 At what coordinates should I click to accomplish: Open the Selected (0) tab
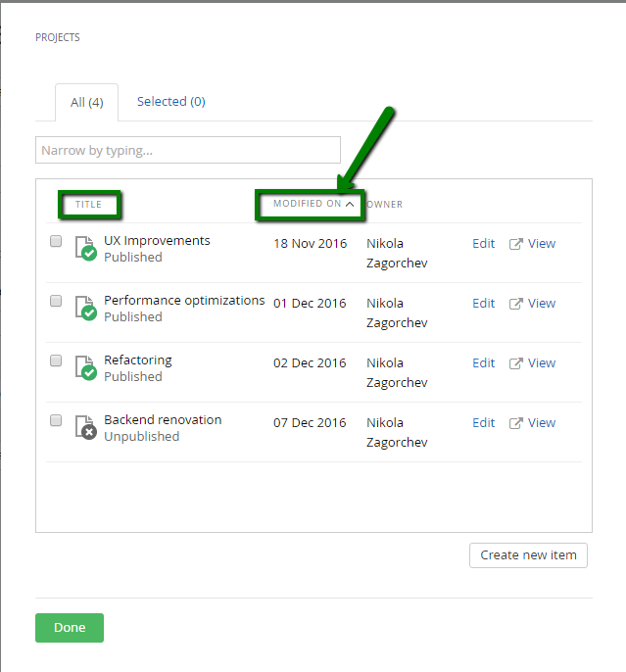click(171, 102)
